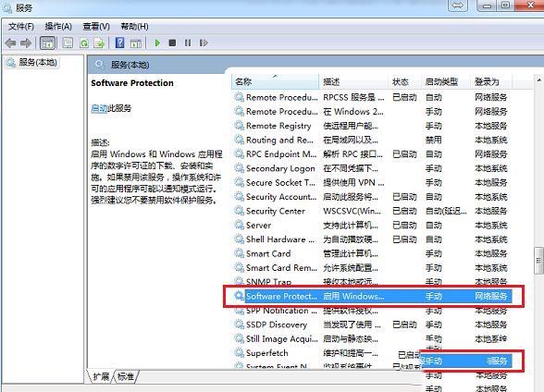Image resolution: width=544 pixels, height=392 pixels.
Task: Click the 启动 link to start service
Action: pyautogui.click(x=99, y=108)
